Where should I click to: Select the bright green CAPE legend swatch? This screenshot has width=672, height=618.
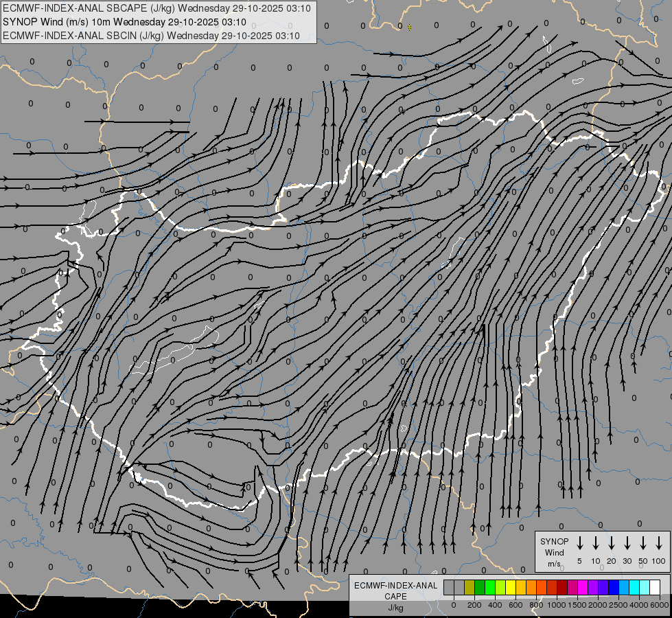490,587
